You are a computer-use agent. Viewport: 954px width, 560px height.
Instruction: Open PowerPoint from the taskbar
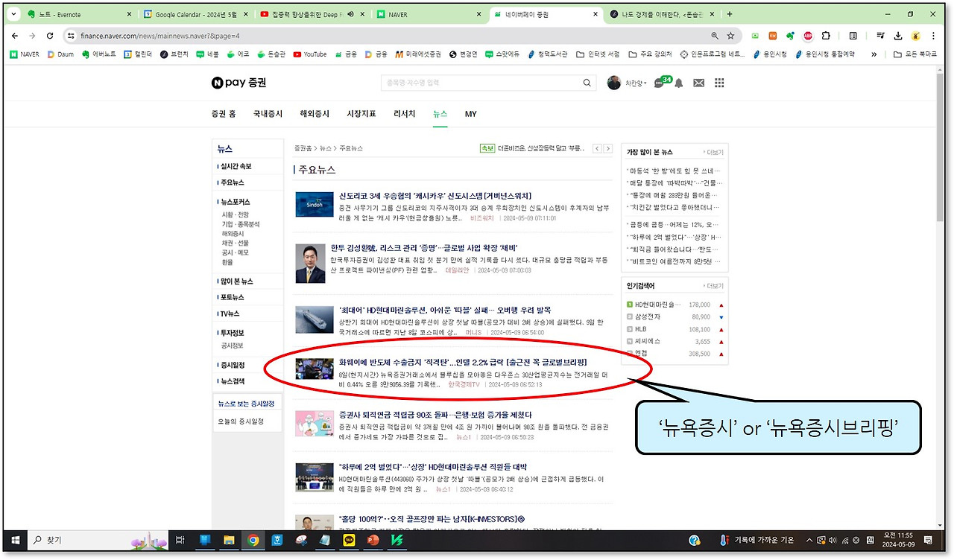click(x=372, y=540)
